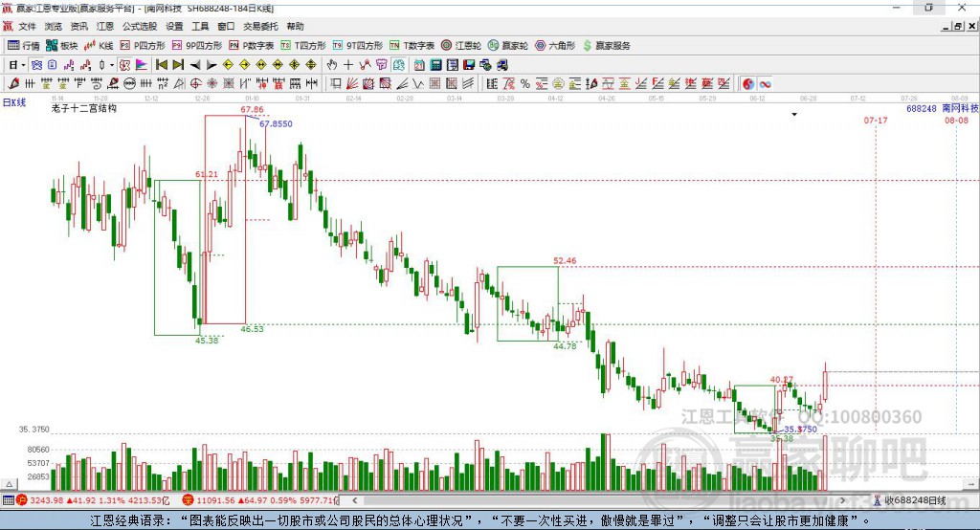Image resolution: width=980 pixels, height=530 pixels.
Task: Open the 江恩轮 (Gann wheel) tool
Action: pyautogui.click(x=460, y=46)
